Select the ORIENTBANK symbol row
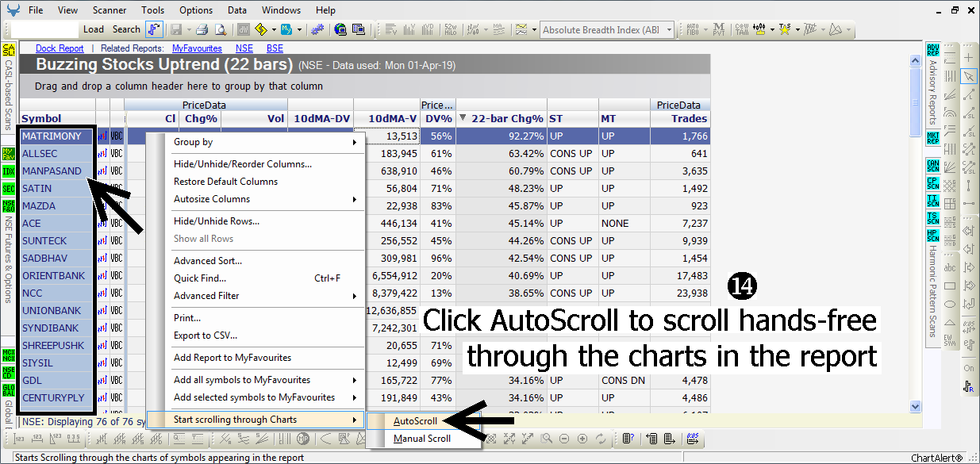The image size is (980, 464). click(x=57, y=276)
